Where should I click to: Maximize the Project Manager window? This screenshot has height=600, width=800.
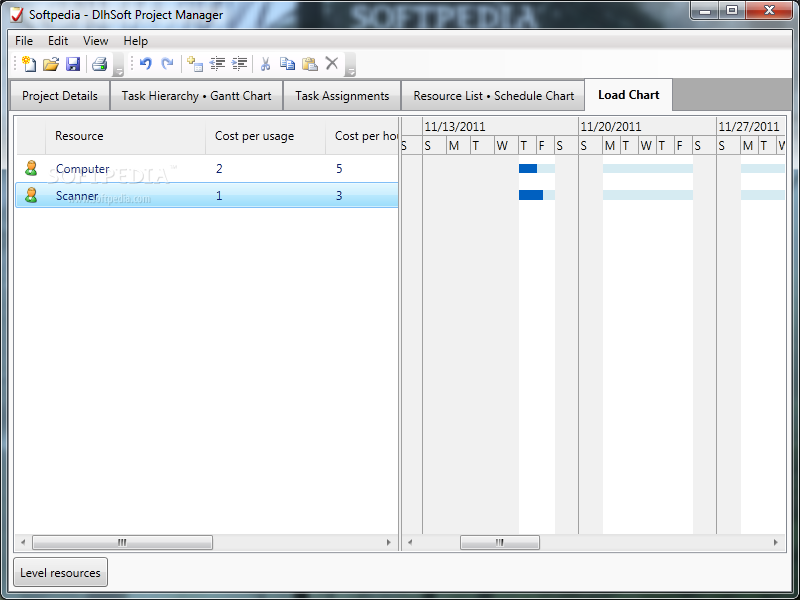click(732, 10)
